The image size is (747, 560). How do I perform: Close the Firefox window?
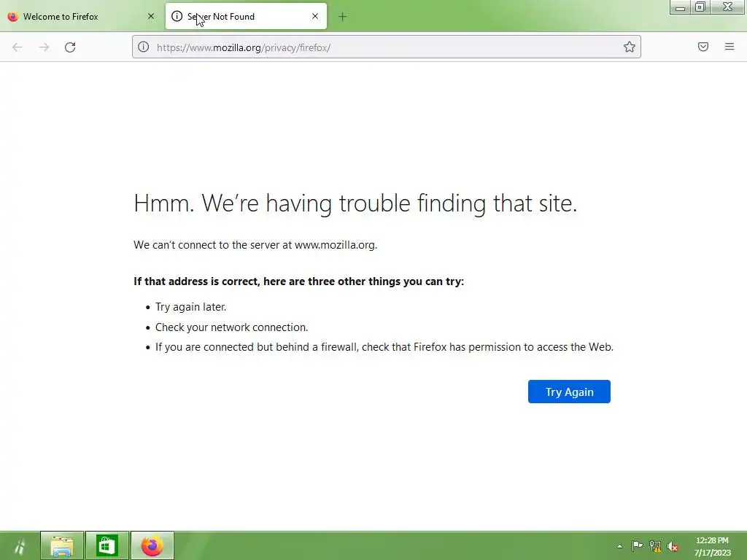coord(728,7)
